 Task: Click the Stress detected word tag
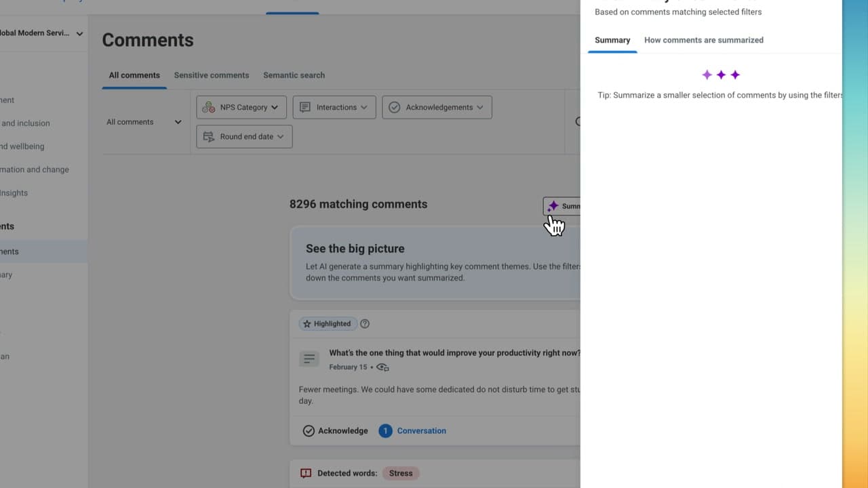(401, 473)
